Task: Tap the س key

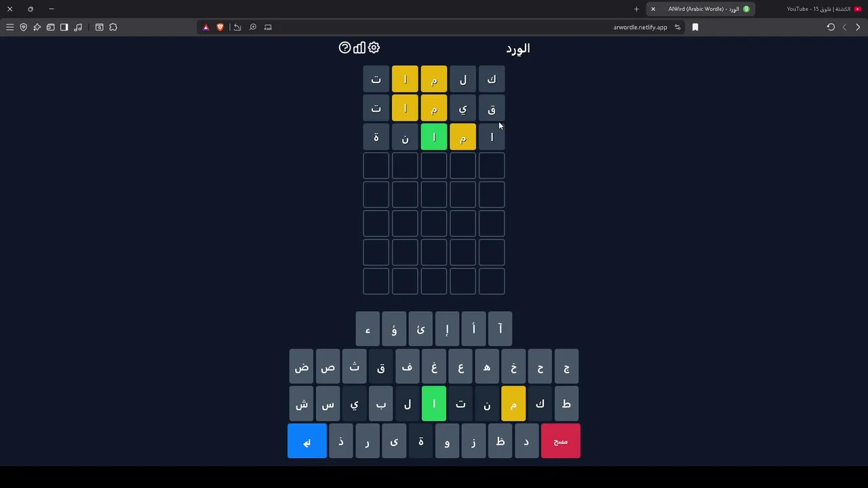Action: point(328,404)
